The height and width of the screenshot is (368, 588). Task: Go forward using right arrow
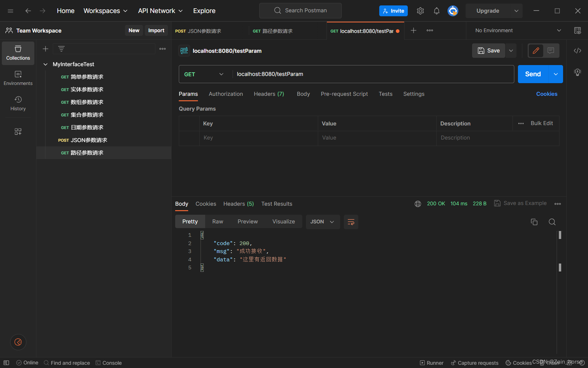(43, 11)
